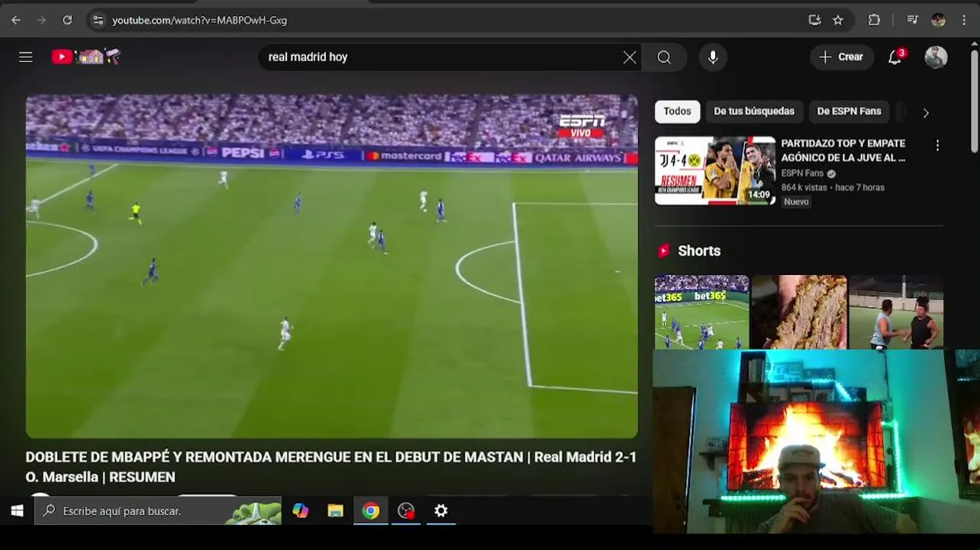This screenshot has width=980, height=550.
Task: Open site information icon in address bar
Action: [x=98, y=21]
